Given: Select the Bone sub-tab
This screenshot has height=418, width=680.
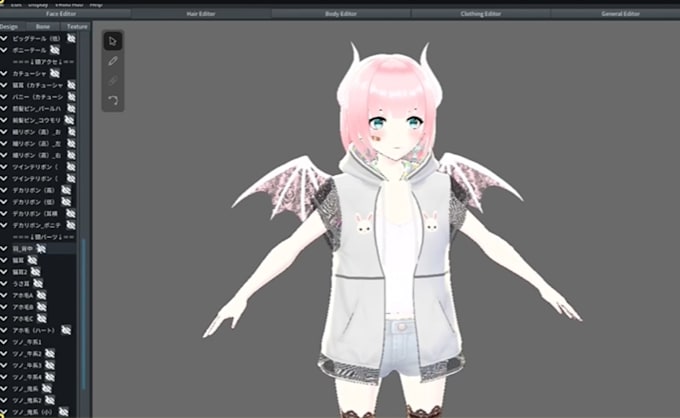Looking at the screenshot, I should tap(43, 26).
